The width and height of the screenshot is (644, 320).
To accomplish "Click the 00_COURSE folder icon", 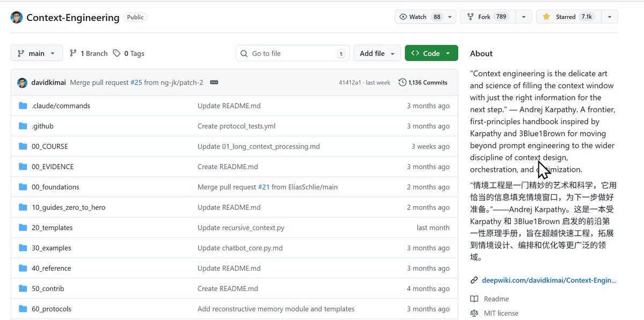I will tap(23, 147).
